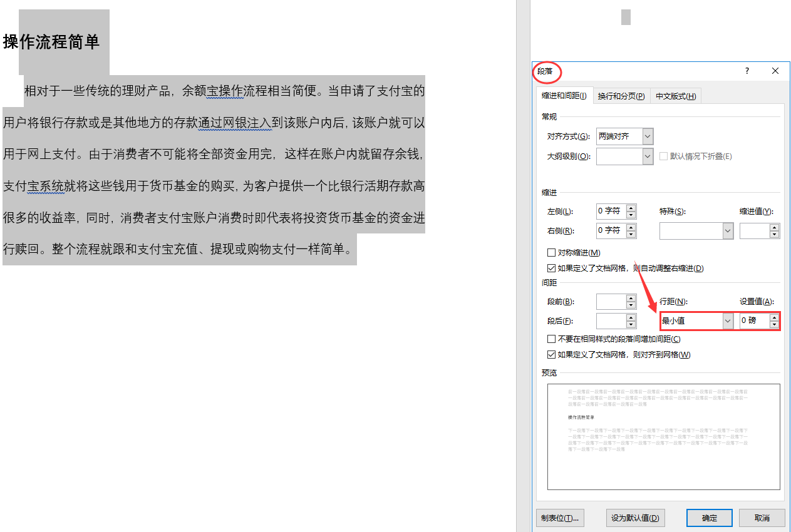Open 制表位 settings button

pos(560,518)
